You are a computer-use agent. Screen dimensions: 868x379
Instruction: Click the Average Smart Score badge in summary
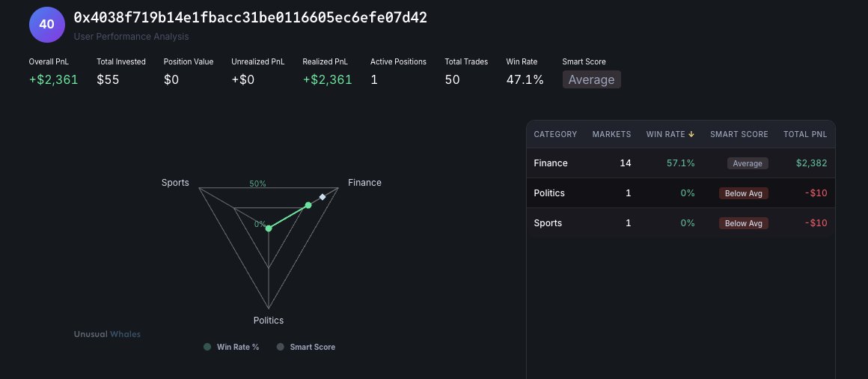pyautogui.click(x=591, y=79)
